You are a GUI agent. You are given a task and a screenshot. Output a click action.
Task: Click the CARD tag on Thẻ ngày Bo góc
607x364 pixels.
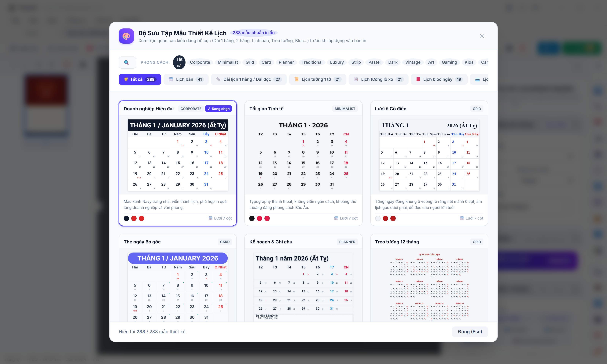[225, 242]
